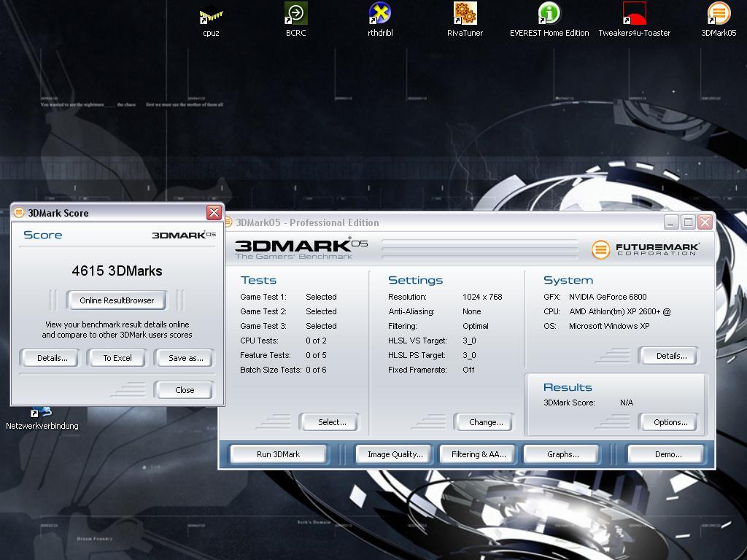Click the 4615 3DMarks score text

(x=117, y=271)
